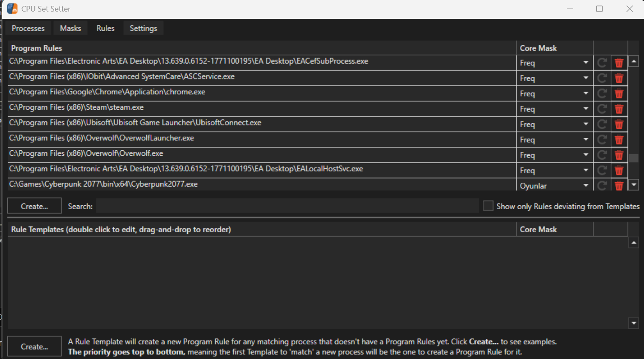Select the Rules tab

[105, 28]
